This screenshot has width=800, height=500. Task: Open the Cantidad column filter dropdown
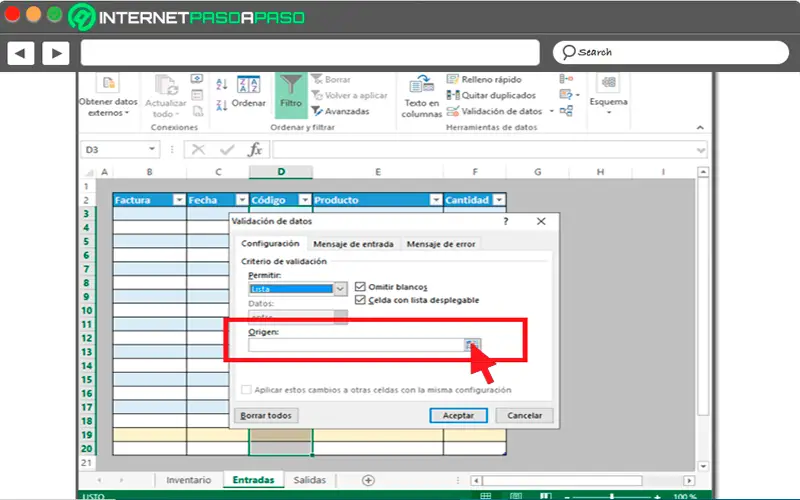[499, 200]
